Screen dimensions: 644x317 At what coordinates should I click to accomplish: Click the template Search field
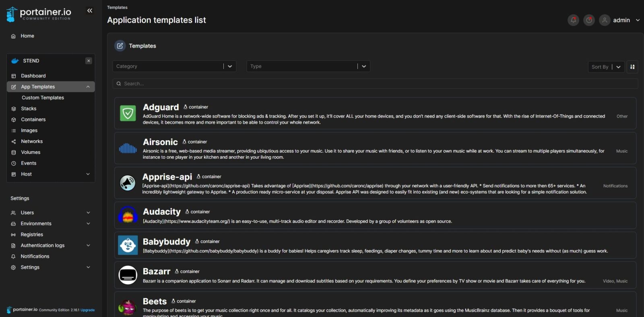[x=375, y=84]
